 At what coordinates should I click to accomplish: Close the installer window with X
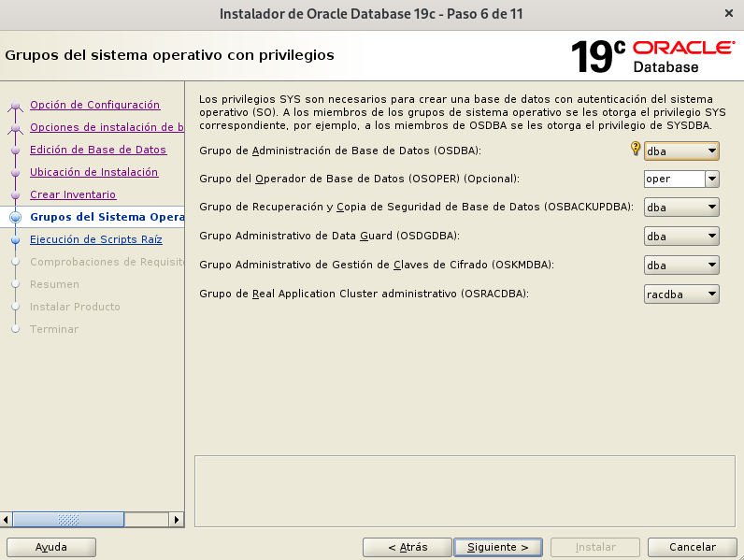pos(728,13)
